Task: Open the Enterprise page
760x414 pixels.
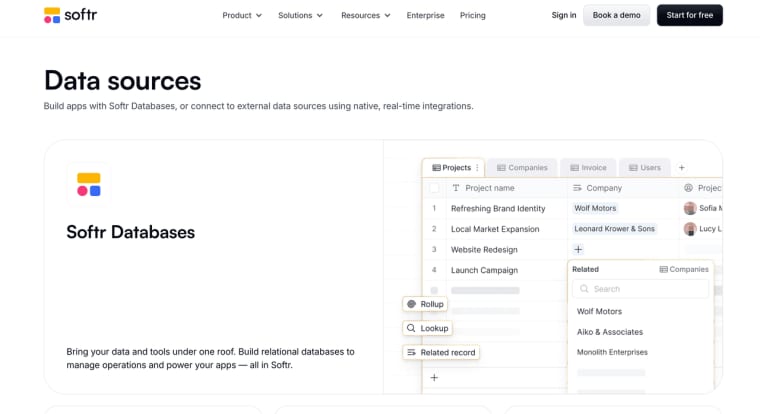Action: (x=425, y=16)
